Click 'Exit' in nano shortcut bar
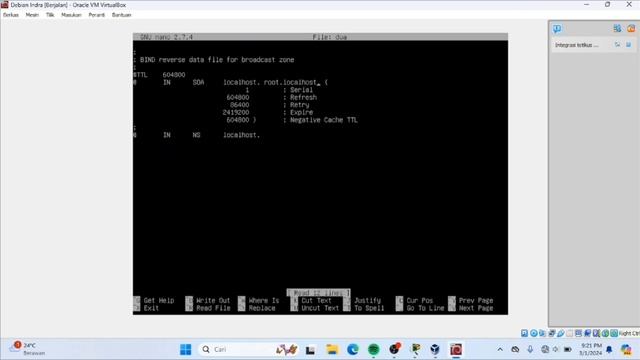640x360 pixels. [151, 308]
